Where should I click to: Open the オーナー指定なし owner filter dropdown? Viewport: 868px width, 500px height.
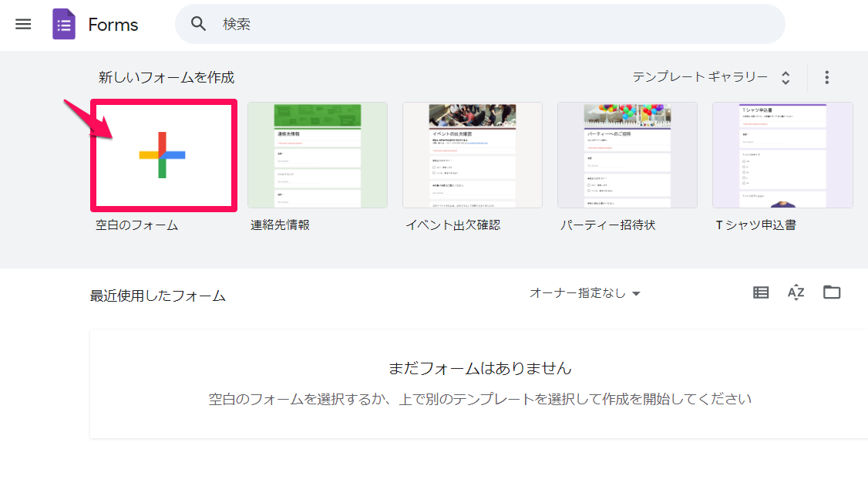(x=584, y=293)
